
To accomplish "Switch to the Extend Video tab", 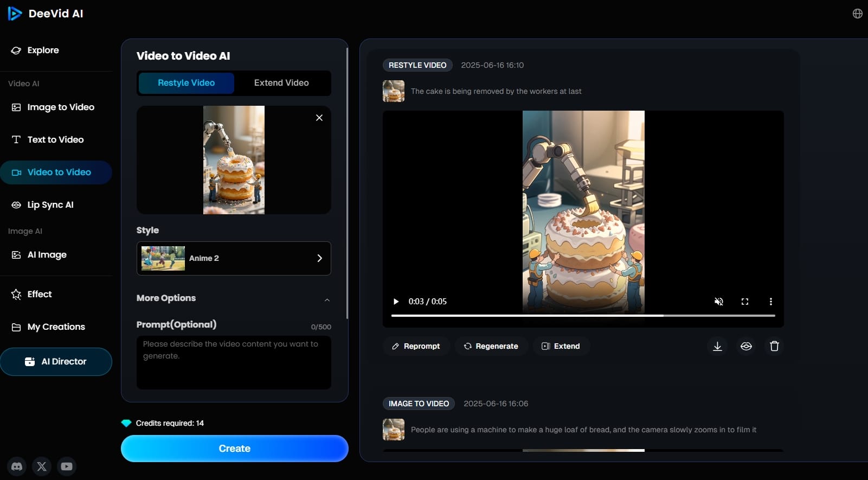I will coord(281,83).
